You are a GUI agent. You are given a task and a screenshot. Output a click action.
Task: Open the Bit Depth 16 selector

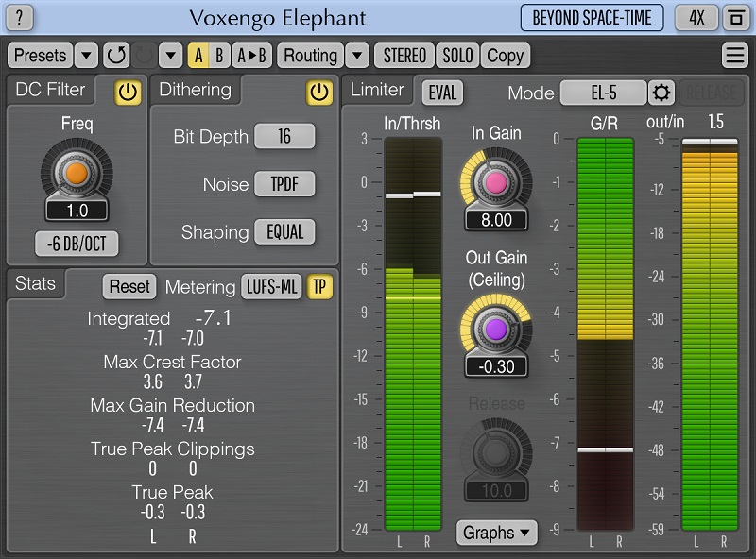[284, 136]
